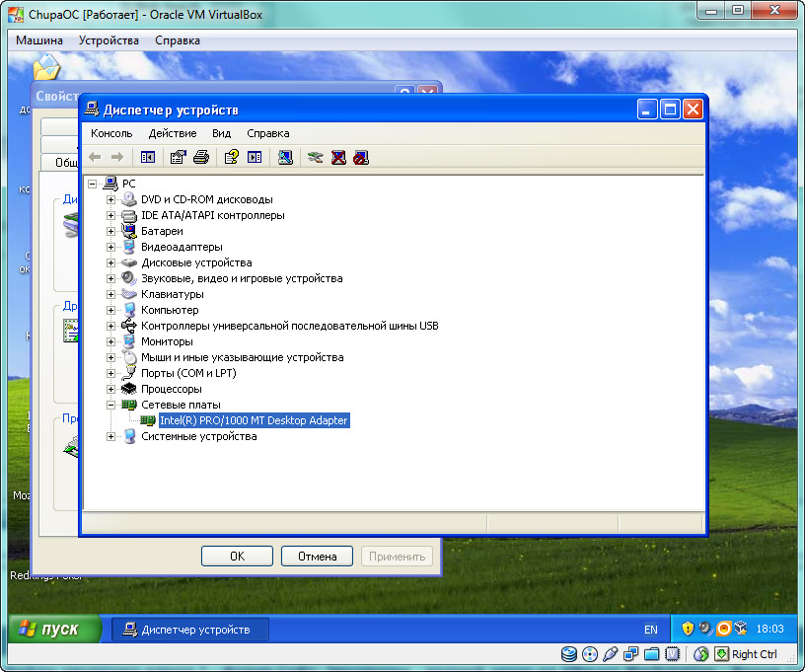This screenshot has height=672, width=805.
Task: Click the shared folders icon in VirtualBox status bar
Action: (651, 654)
